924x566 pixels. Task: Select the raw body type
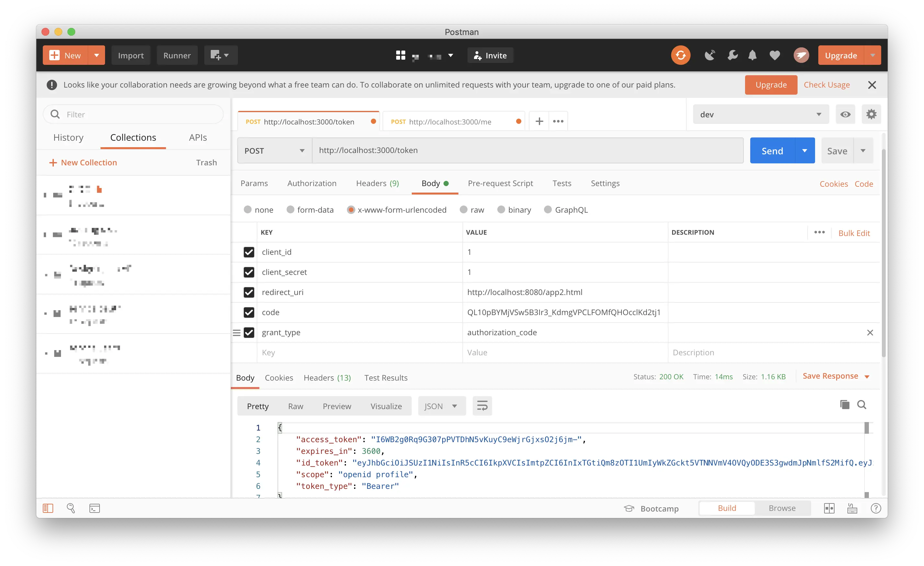click(464, 210)
